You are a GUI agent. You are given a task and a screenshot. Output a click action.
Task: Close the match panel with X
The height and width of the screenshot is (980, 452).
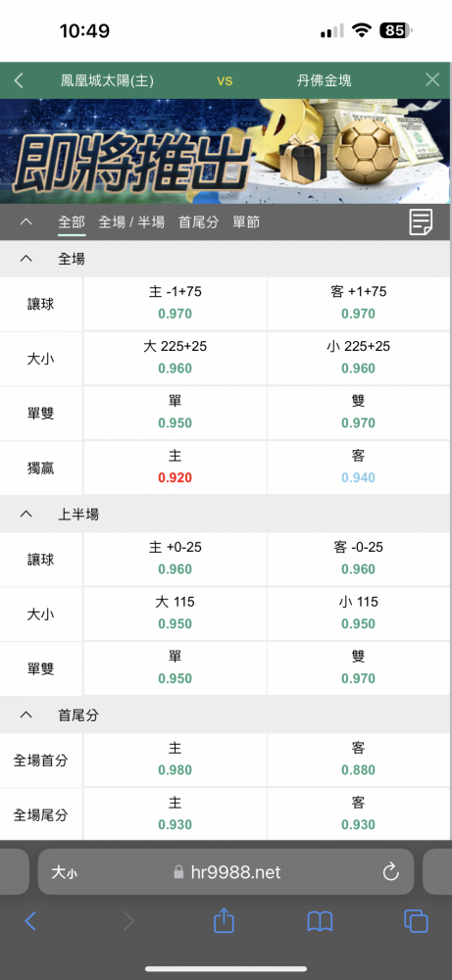(432, 79)
